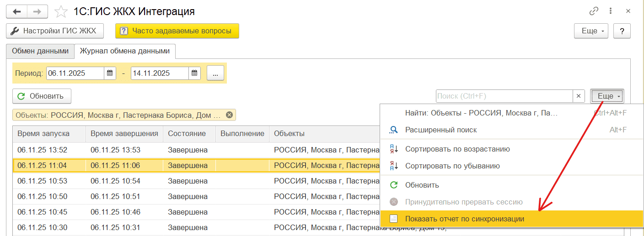644x236 pixels.
Task: Open the top Еще dropdown
Action: [591, 31]
